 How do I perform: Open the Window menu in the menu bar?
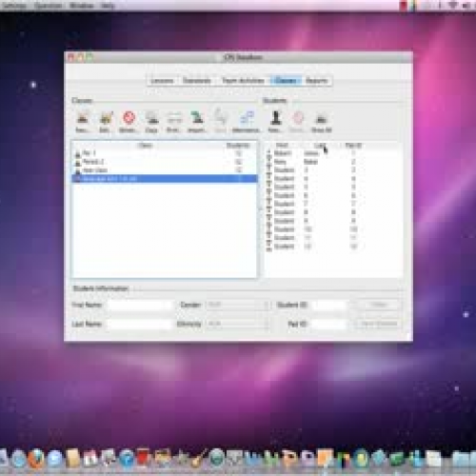point(81,6)
